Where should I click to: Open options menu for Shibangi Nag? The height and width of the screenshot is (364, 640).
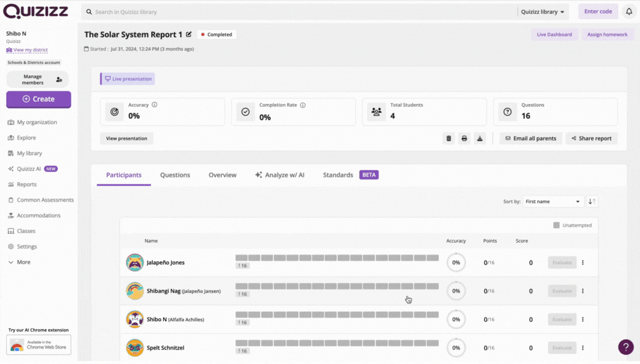(583, 291)
